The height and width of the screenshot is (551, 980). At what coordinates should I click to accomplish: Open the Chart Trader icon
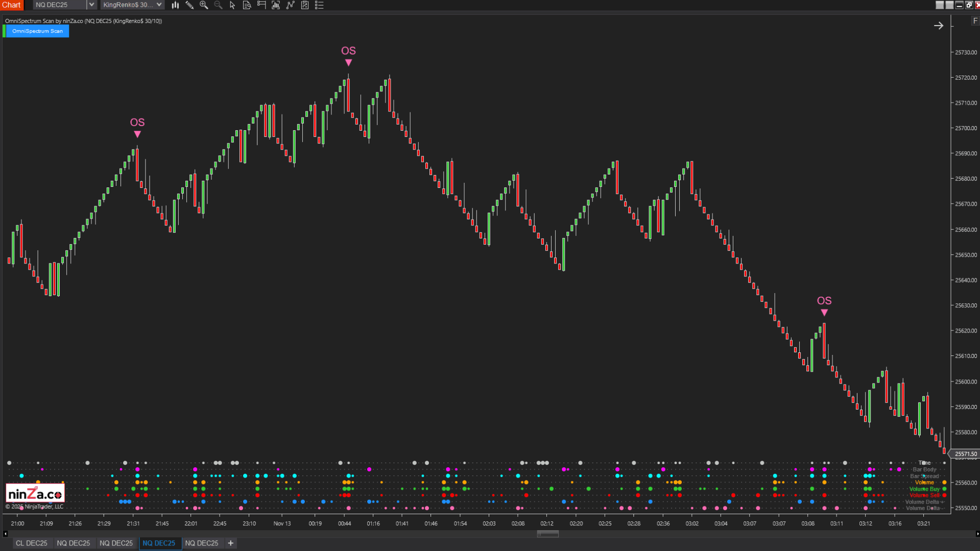pos(261,5)
